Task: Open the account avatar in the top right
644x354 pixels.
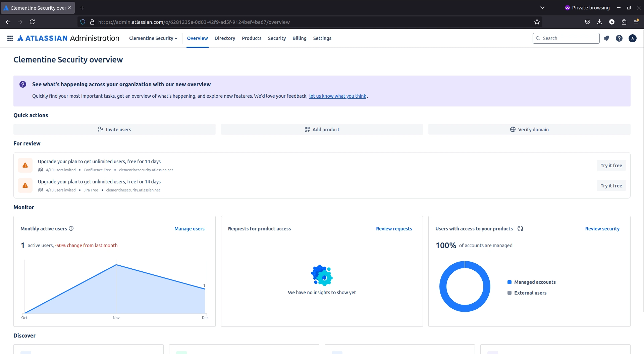Action: (633, 38)
